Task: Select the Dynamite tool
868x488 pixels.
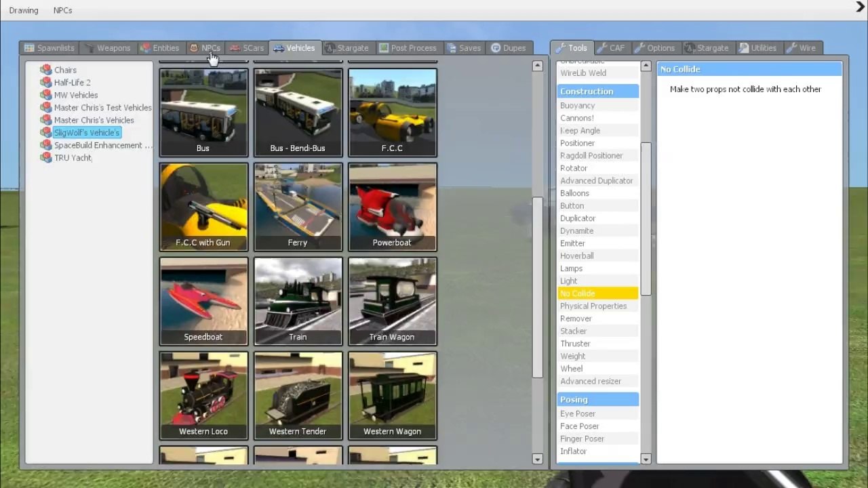Action: (x=598, y=231)
